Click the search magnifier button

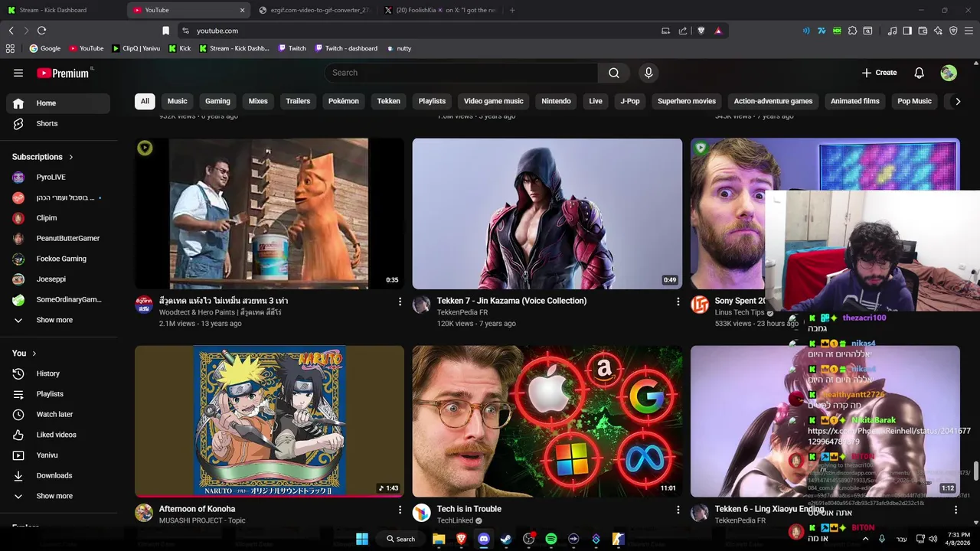[x=614, y=73]
